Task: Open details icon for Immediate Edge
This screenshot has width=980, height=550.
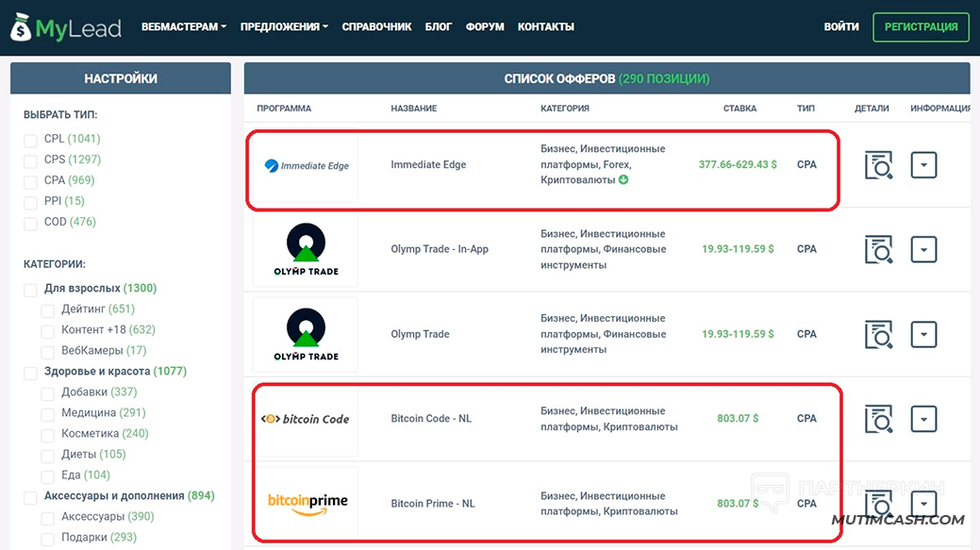Action: coord(878,165)
